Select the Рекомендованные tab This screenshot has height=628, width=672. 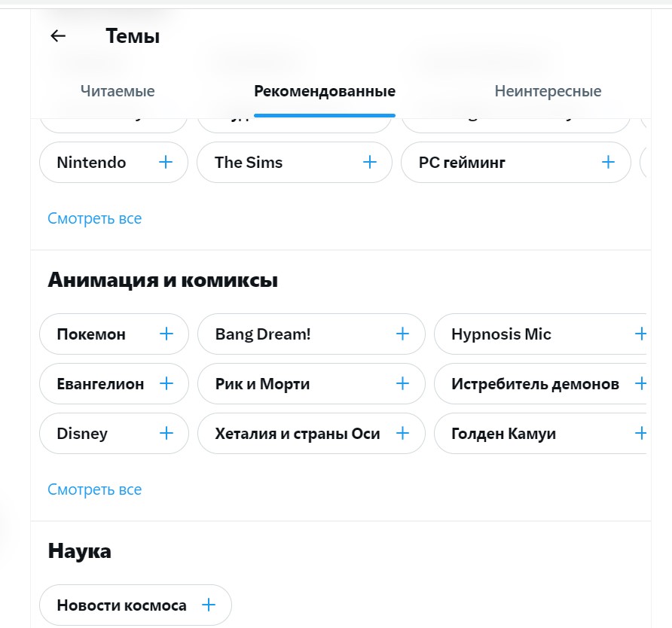(325, 90)
